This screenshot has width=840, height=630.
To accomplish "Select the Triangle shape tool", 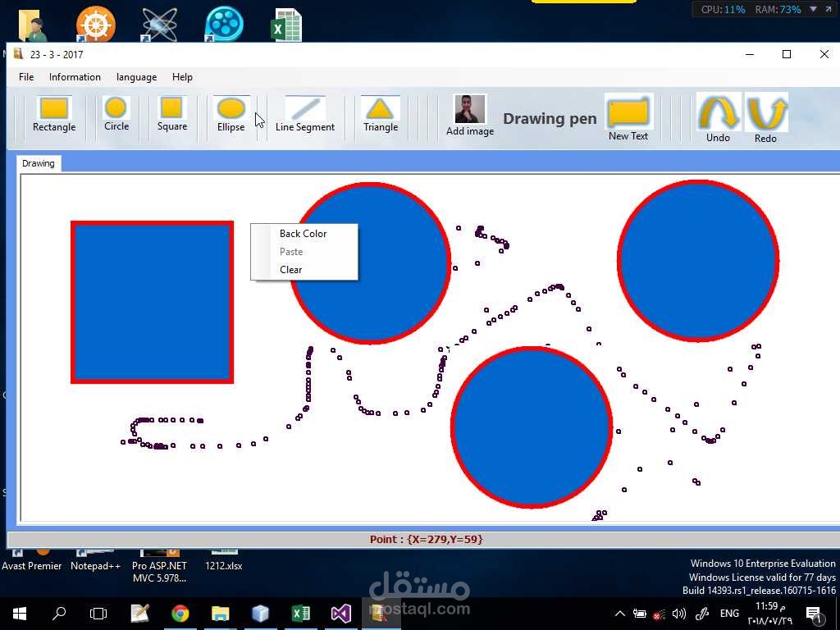I will [x=381, y=115].
